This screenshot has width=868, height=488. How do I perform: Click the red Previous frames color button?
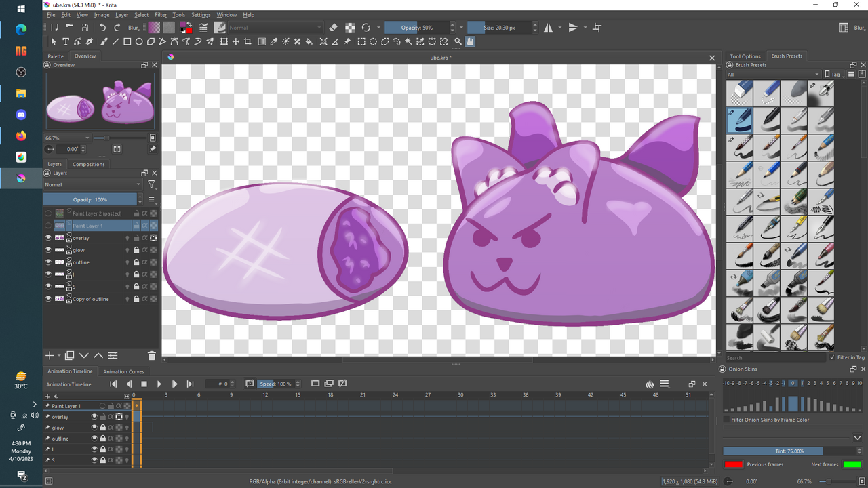[734, 464]
